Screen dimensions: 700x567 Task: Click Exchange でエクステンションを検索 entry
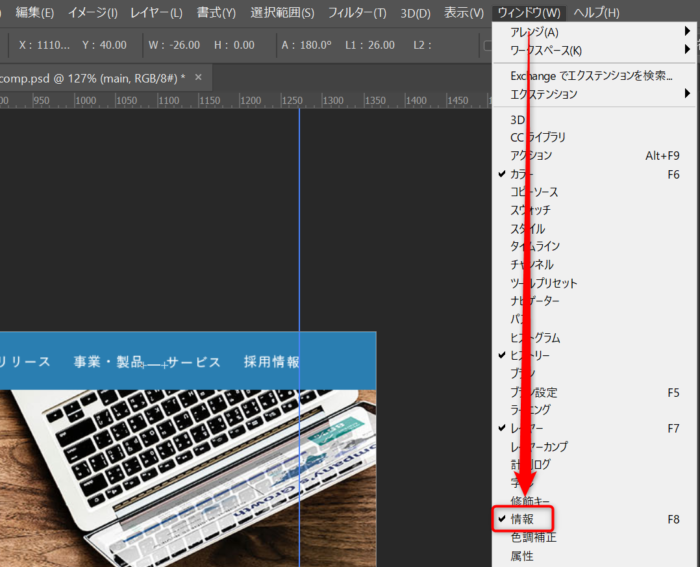click(x=591, y=76)
